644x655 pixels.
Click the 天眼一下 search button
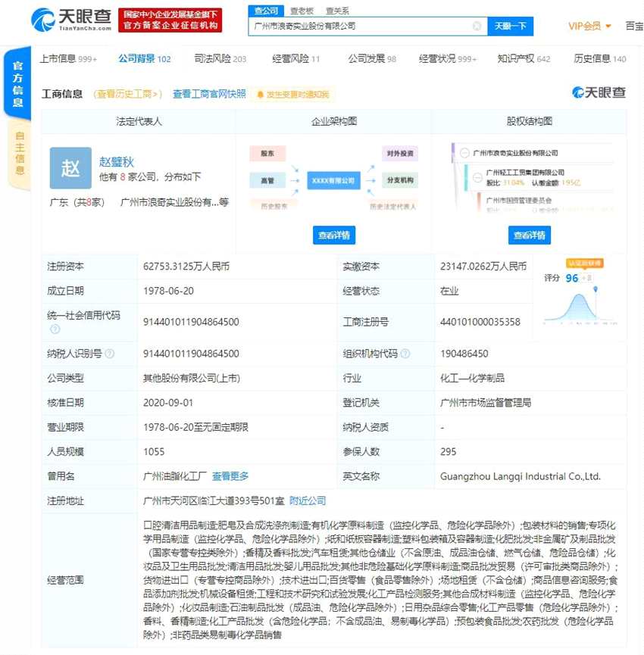coord(510,27)
